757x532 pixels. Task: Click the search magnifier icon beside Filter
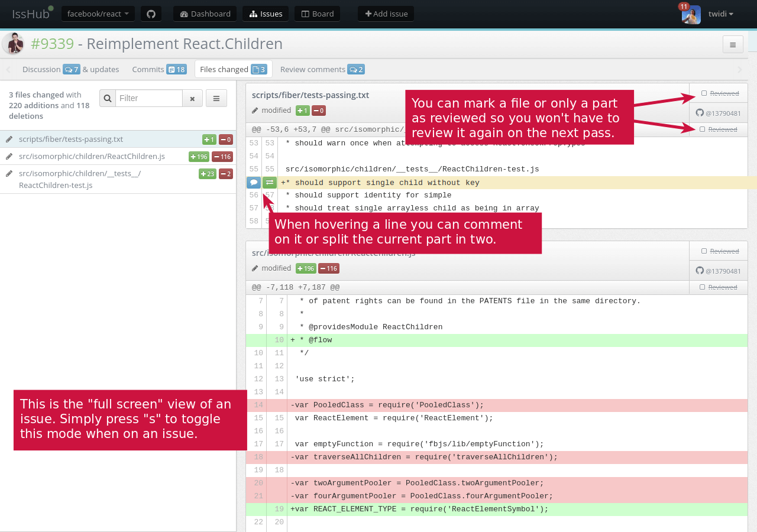coord(108,99)
